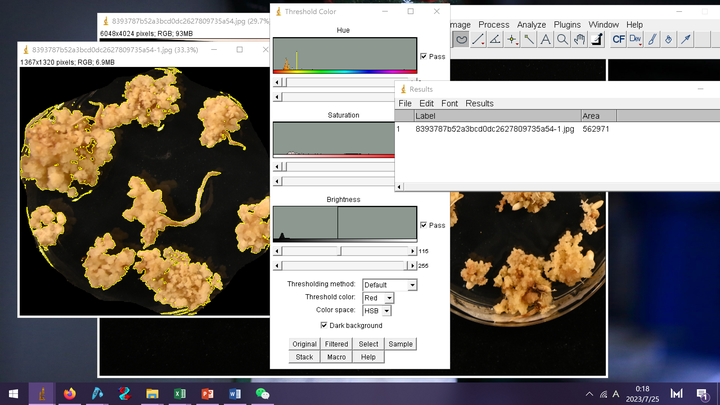Viewport: 720px width, 405px height.
Task: Open the Font menu in Results window
Action: coord(450,103)
